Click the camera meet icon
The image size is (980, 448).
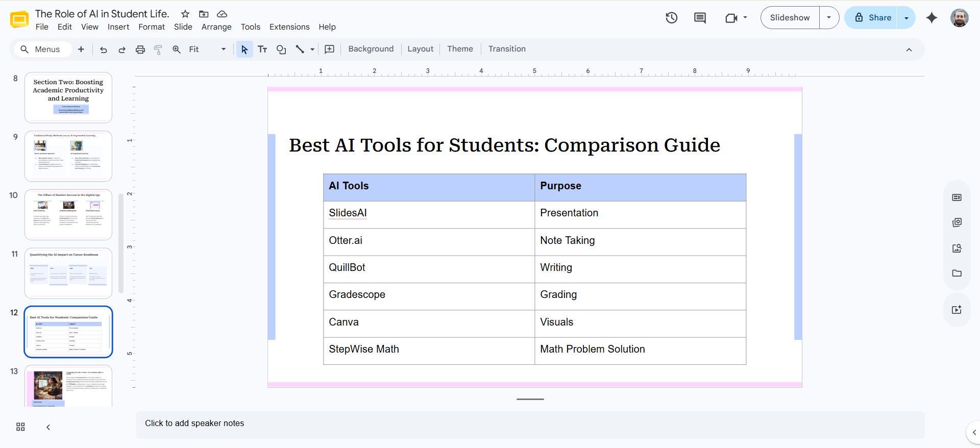click(x=731, y=18)
